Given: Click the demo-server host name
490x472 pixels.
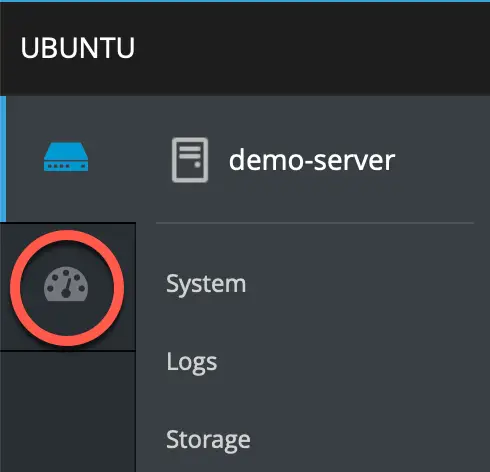Looking at the screenshot, I should [x=312, y=160].
